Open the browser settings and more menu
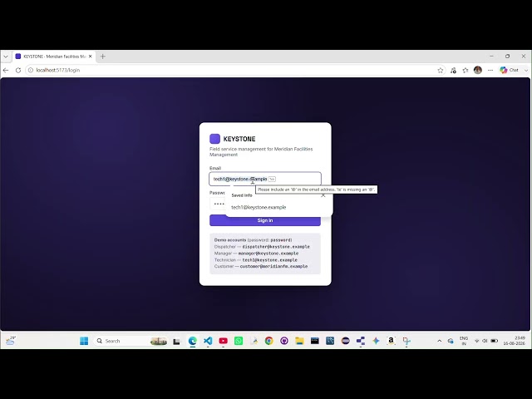Image resolution: width=532 pixels, height=399 pixels. tap(490, 70)
